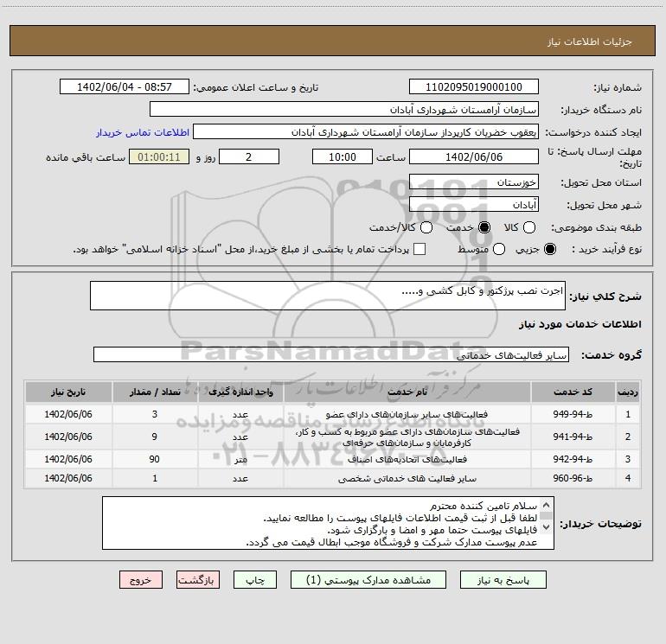Click the service group field سایر فعالیت‌های خدماتی

(x=331, y=355)
